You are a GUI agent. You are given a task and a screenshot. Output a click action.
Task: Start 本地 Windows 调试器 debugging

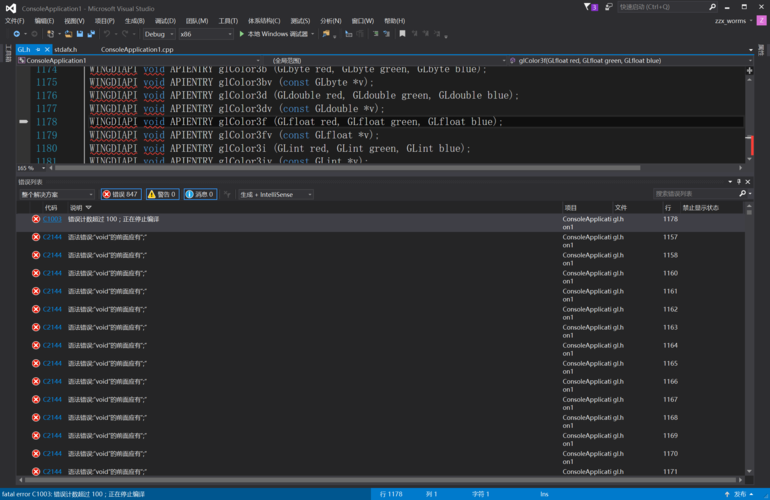click(274, 34)
